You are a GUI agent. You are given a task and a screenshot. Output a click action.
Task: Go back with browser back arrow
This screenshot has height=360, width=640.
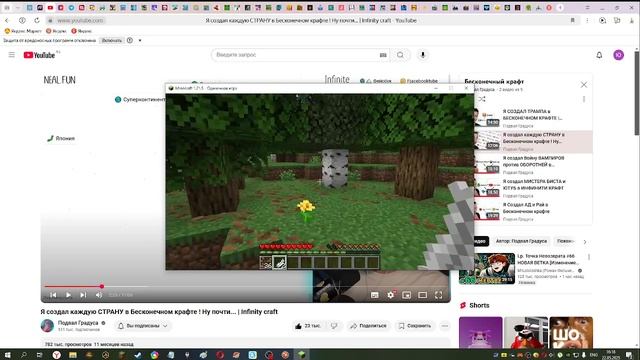pos(7,20)
